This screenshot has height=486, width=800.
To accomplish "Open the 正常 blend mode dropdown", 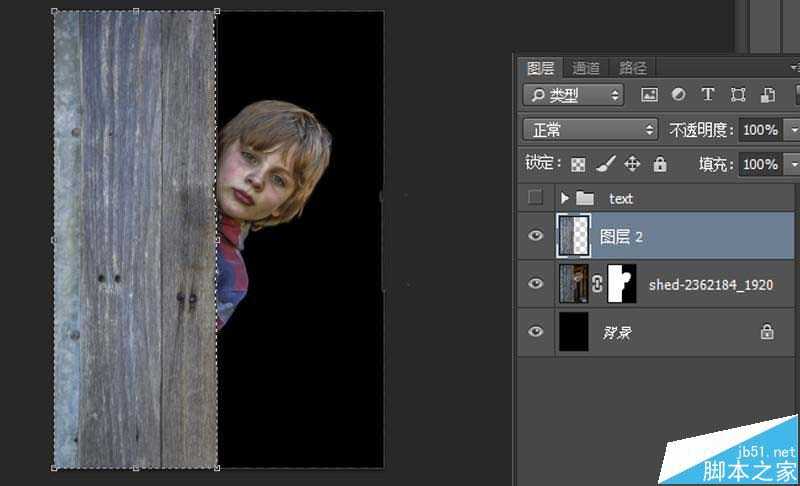I will (x=590, y=130).
